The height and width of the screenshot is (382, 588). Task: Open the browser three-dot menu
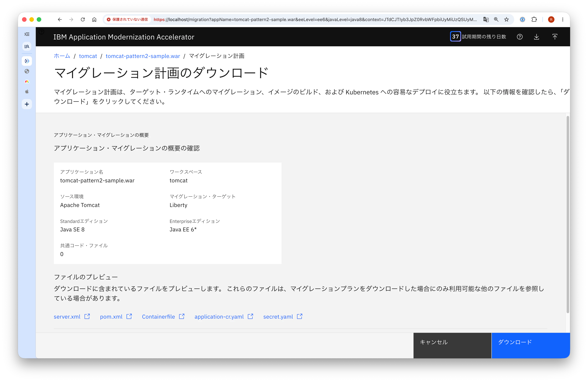[x=563, y=19]
